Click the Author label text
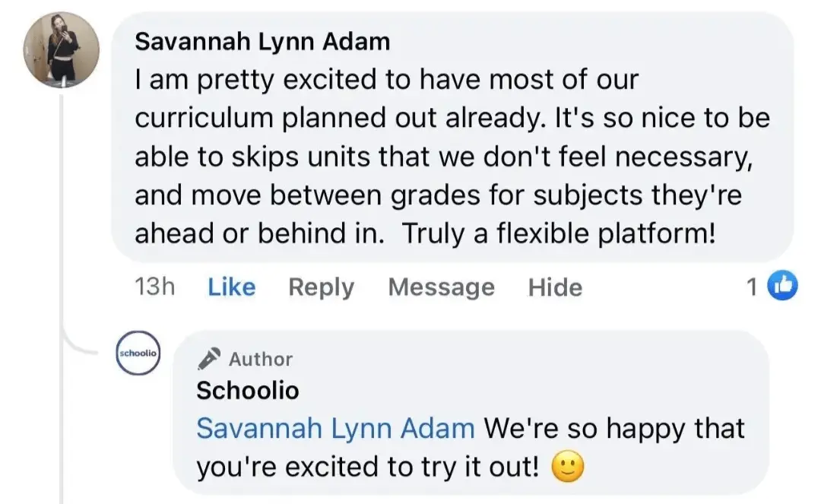The image size is (821, 504). point(261,359)
